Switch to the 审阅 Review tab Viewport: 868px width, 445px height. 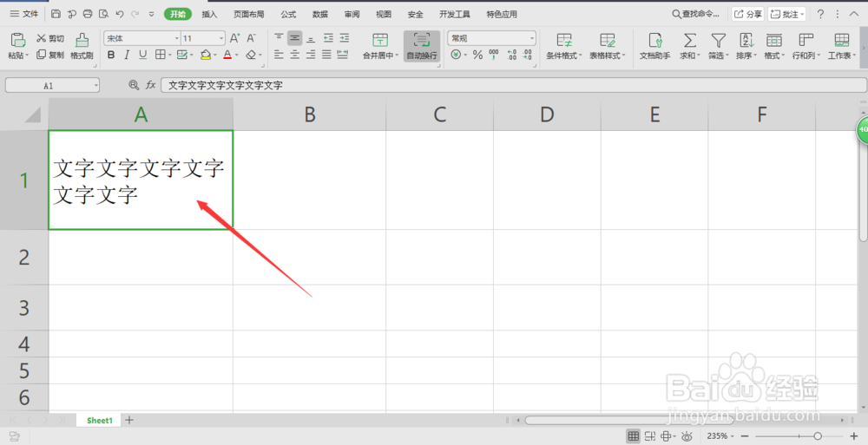point(352,15)
